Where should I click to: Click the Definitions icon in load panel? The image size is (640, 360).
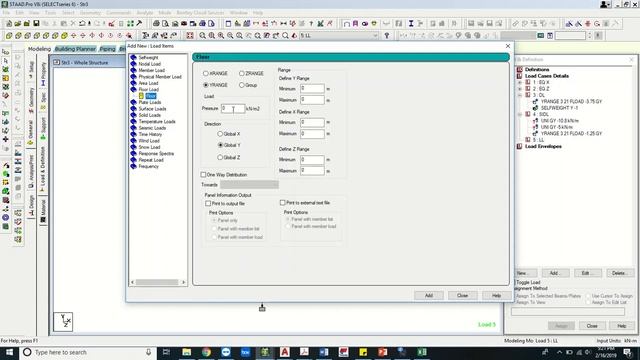[x=520, y=69]
